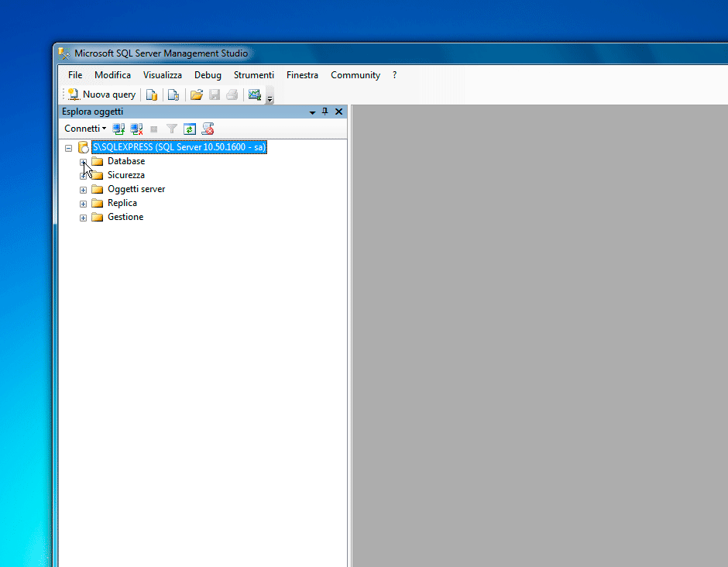
Task: Open the Esplora oggetti window position dropdown
Action: [312, 112]
